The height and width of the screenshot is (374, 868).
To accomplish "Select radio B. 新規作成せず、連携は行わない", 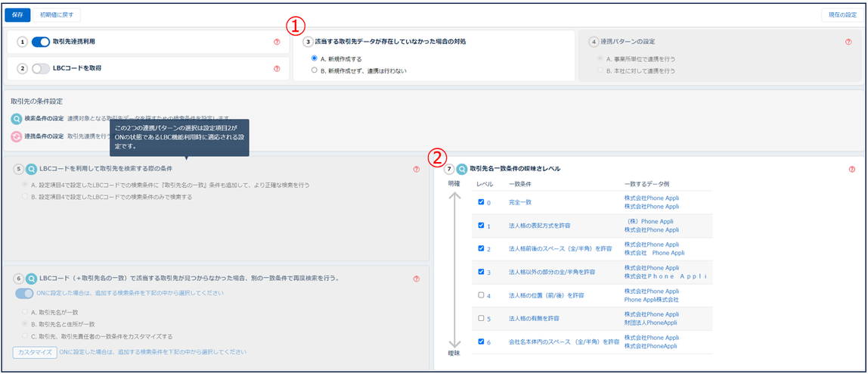I will coord(315,70).
